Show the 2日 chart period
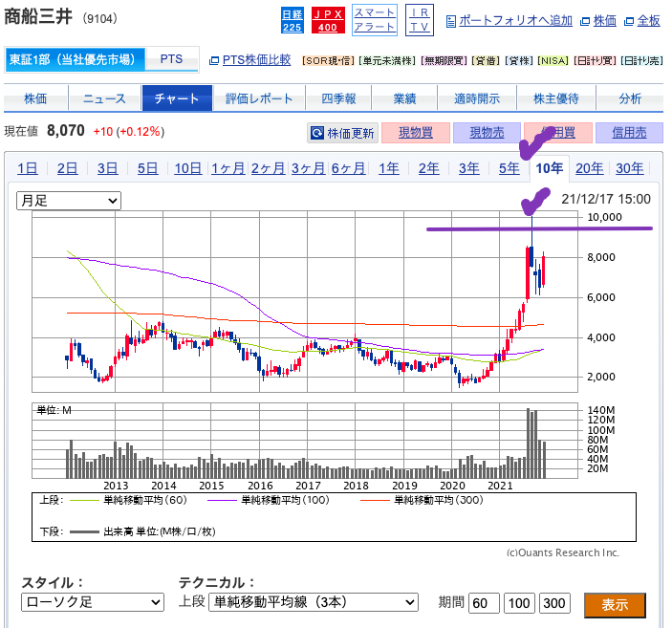The height and width of the screenshot is (628, 672). 67,168
